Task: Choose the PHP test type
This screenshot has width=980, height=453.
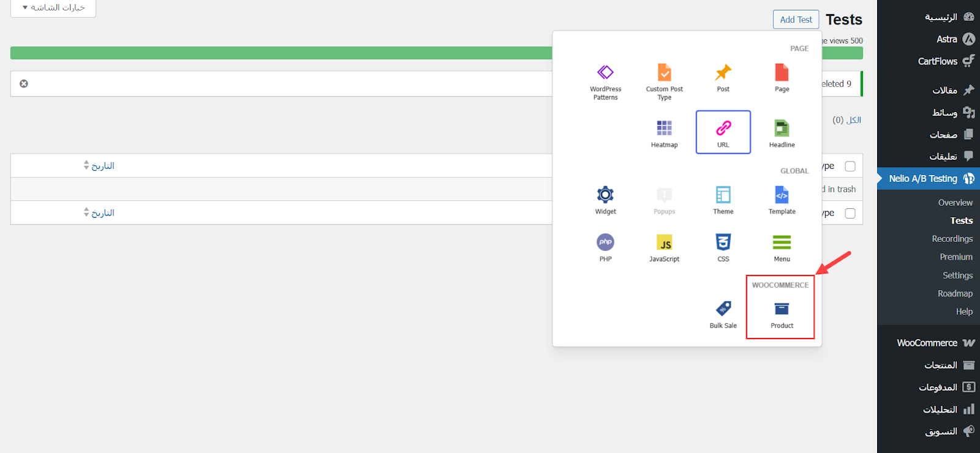Action: 605,248
